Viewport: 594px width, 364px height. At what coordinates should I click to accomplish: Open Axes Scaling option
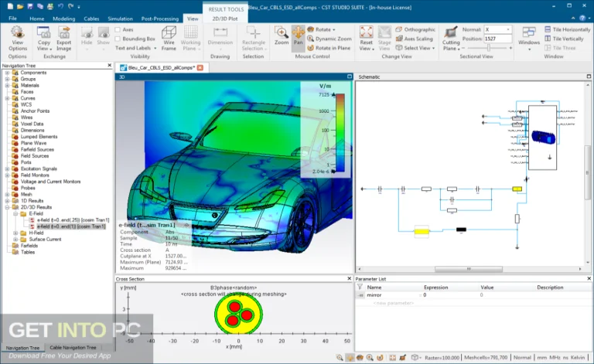tap(414, 39)
